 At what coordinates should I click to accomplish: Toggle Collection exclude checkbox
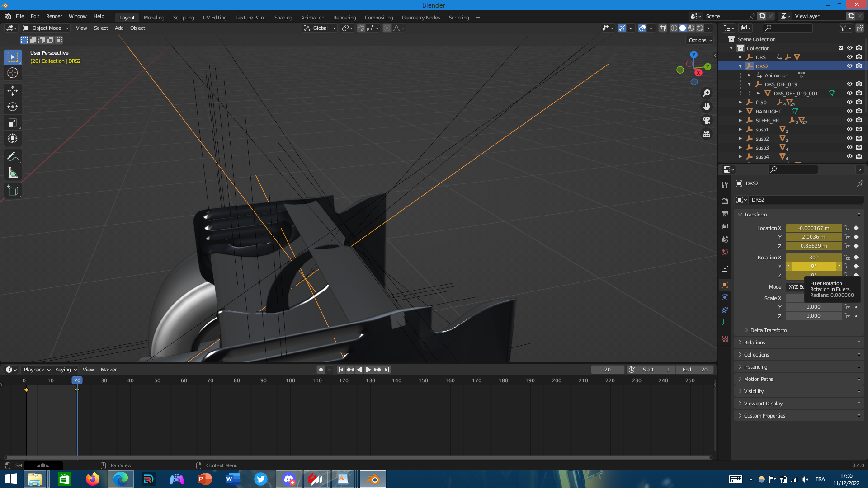click(x=841, y=48)
